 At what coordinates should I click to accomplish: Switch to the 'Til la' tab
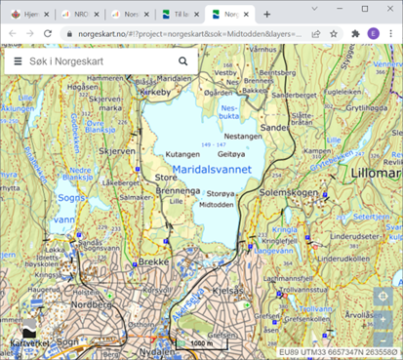tap(180, 14)
